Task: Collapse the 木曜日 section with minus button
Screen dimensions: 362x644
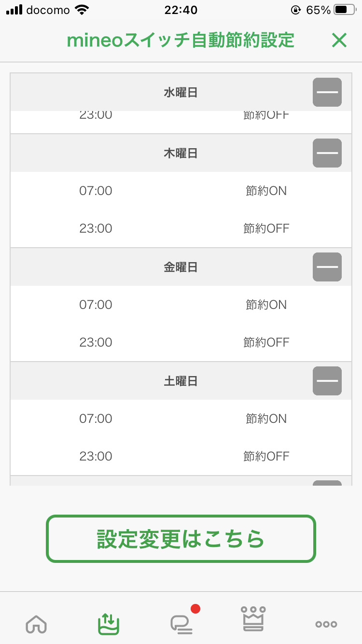Action: 327,153
